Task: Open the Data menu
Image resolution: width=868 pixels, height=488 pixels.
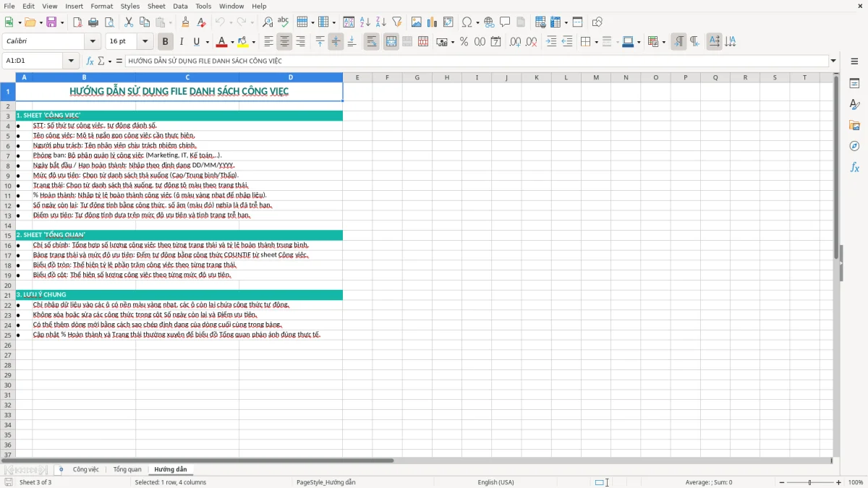Action: click(181, 6)
